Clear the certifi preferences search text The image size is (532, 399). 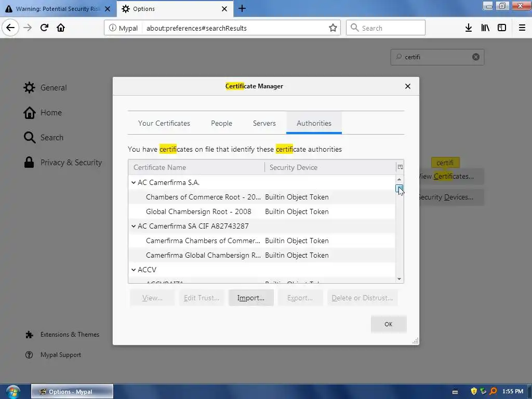[x=476, y=57]
